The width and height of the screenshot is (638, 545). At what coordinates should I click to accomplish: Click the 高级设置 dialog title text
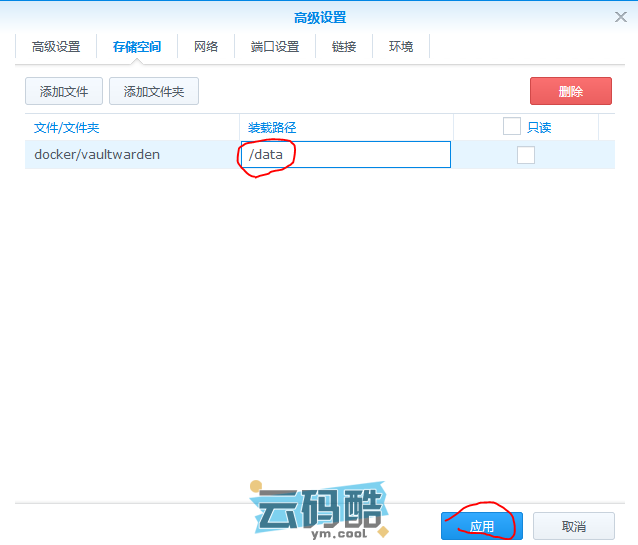(x=319, y=17)
